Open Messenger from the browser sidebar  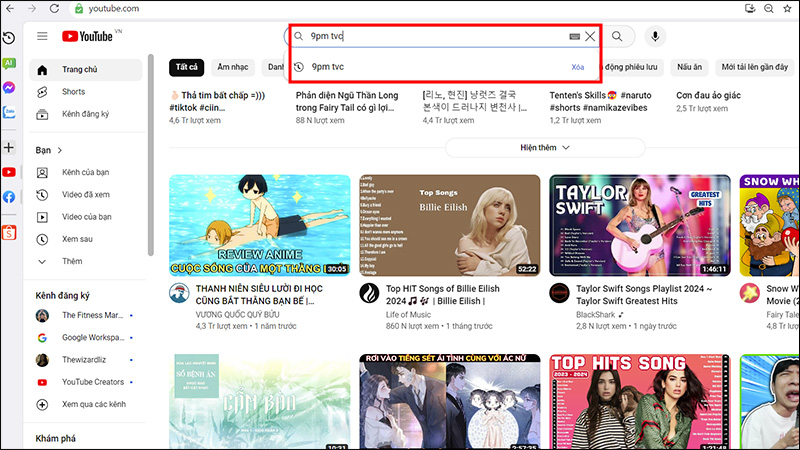point(9,87)
